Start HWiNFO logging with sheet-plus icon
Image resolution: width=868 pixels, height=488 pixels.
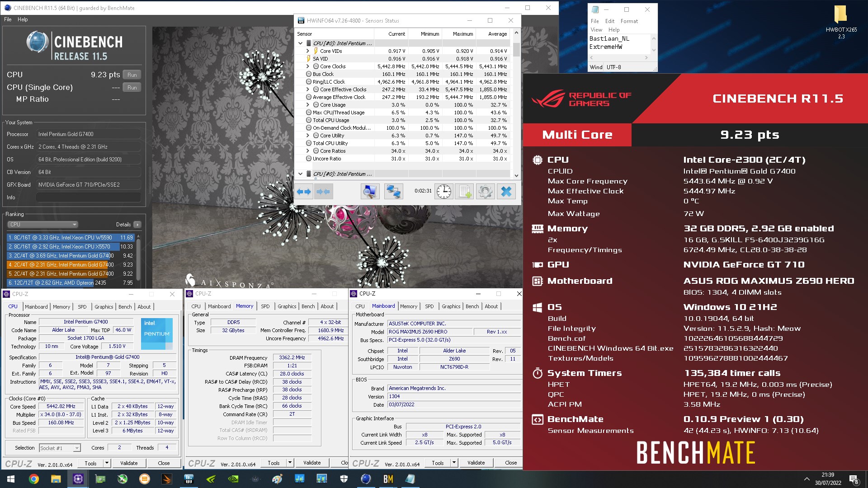(x=464, y=192)
